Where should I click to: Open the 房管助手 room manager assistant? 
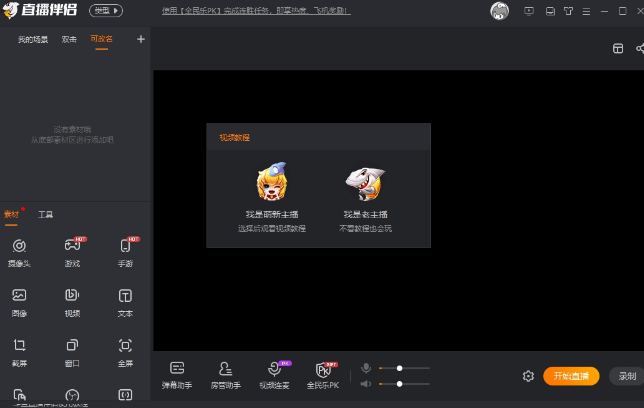225,375
